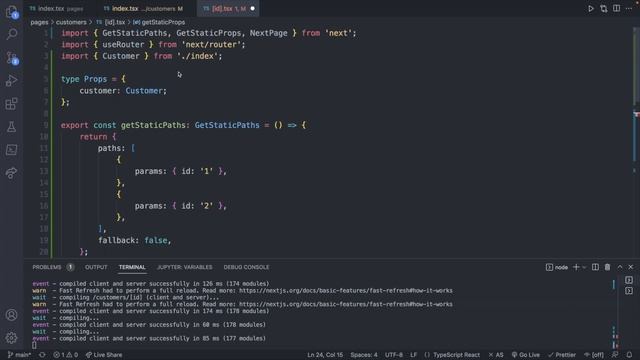Change indentation via Spaces: 4
This screenshot has width=640, height=360.
364,355
